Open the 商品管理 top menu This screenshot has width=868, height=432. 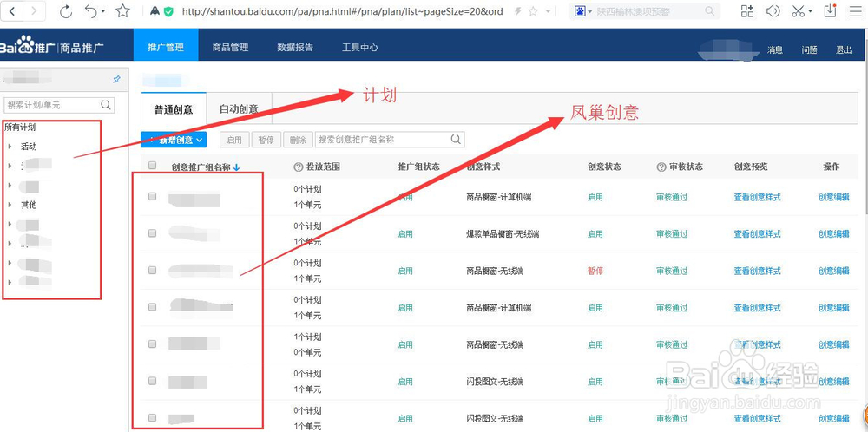tap(230, 48)
